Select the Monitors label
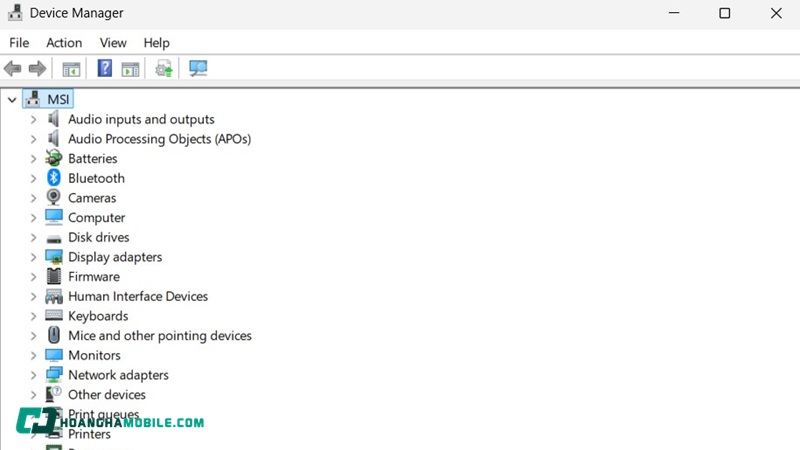This screenshot has width=800, height=450. point(94,355)
